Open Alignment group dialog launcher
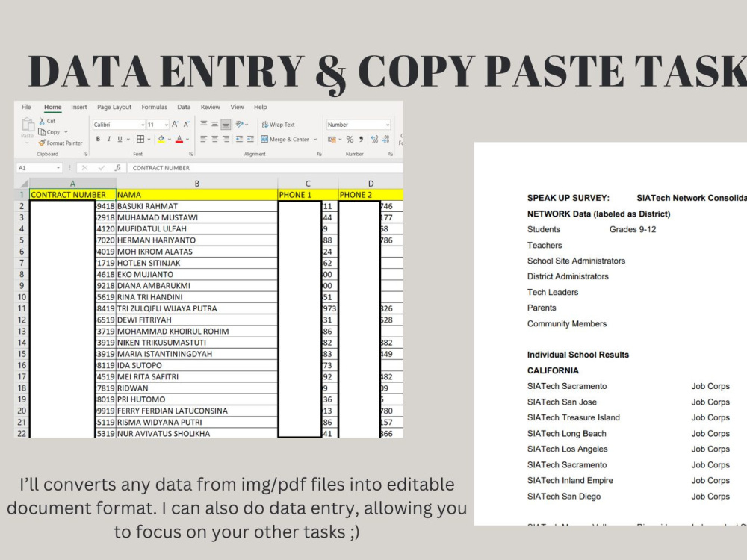Viewport: 747px width, 560px height. 319,154
